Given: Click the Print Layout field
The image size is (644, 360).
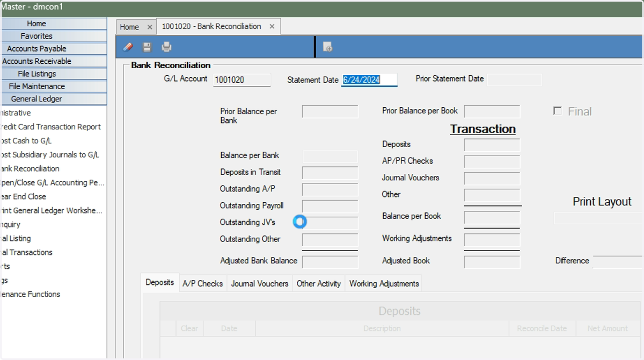Looking at the screenshot, I should (x=598, y=218).
